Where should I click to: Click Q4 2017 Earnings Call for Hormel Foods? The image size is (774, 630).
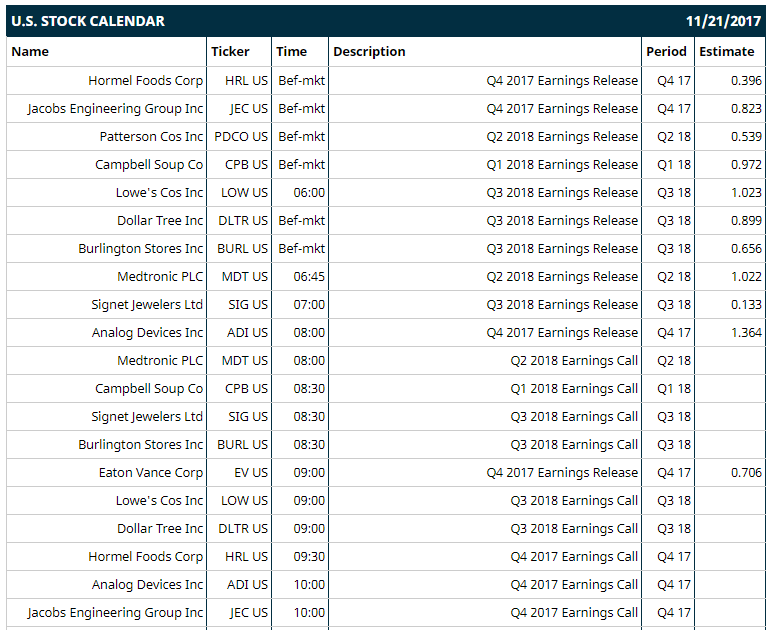pyautogui.click(x=574, y=556)
